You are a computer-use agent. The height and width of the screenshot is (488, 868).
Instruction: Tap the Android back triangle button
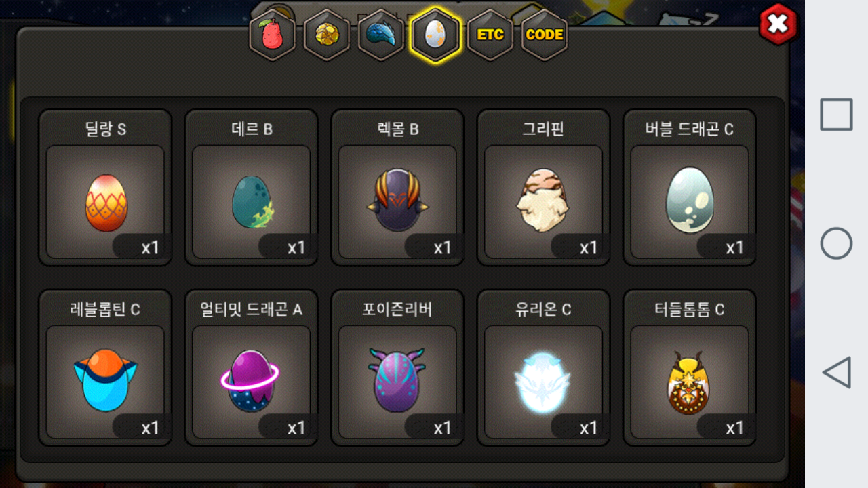click(x=836, y=372)
